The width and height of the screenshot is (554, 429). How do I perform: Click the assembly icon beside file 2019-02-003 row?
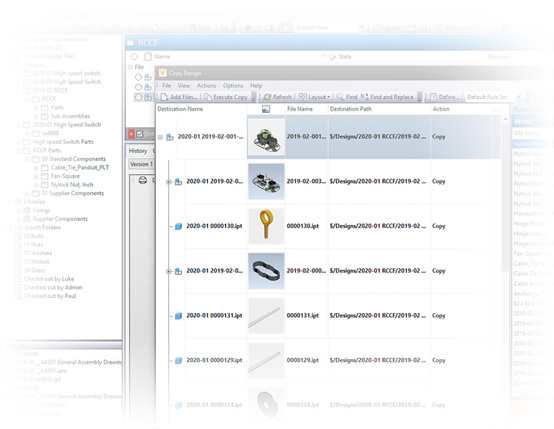(178, 182)
